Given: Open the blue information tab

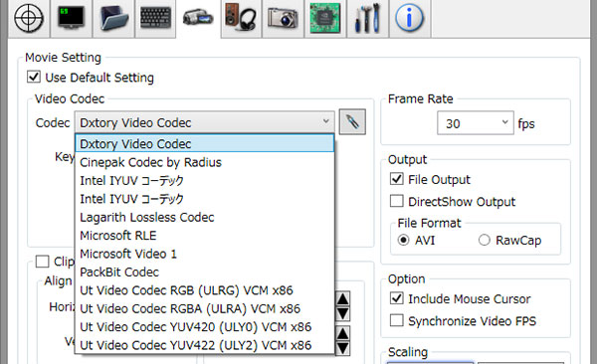Looking at the screenshot, I should [x=410, y=18].
